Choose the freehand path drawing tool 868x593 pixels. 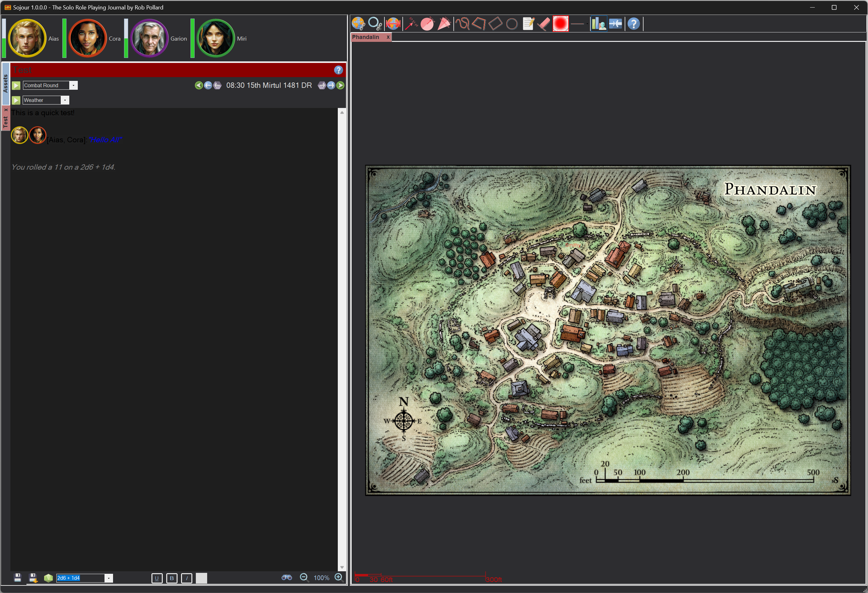pyautogui.click(x=462, y=24)
